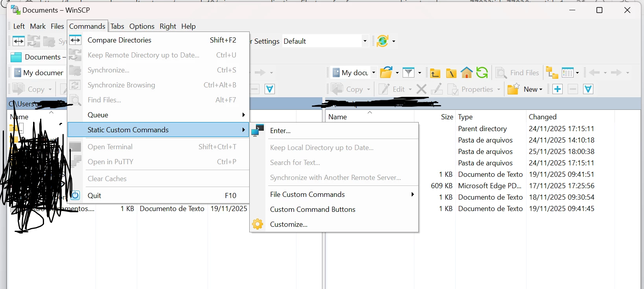Open the dropdown next to open directory icon
644x289 pixels.
(x=397, y=73)
